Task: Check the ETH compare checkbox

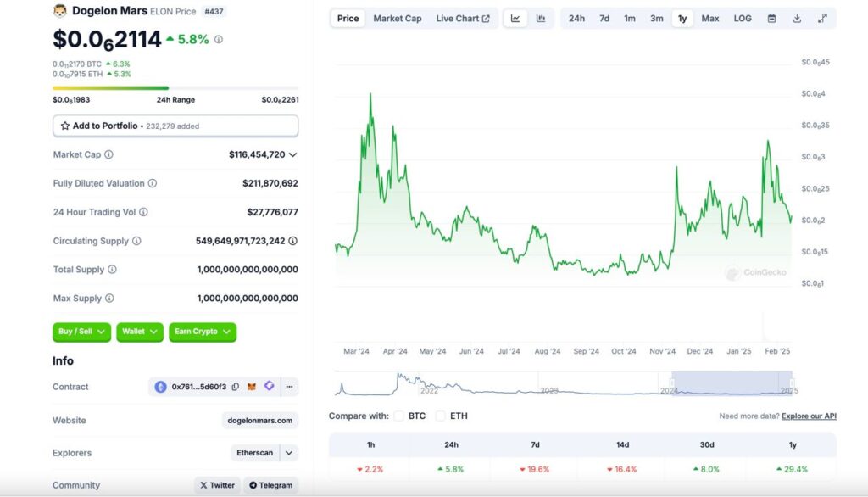Action: 441,416
